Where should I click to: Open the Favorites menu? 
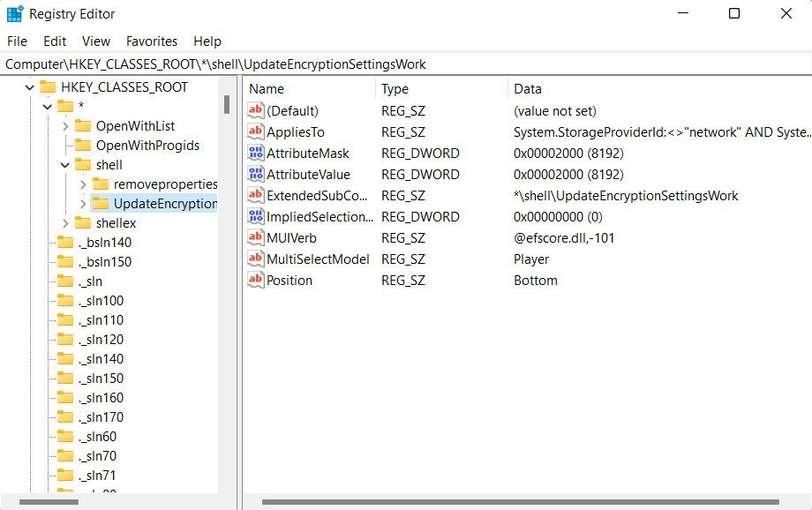151,41
